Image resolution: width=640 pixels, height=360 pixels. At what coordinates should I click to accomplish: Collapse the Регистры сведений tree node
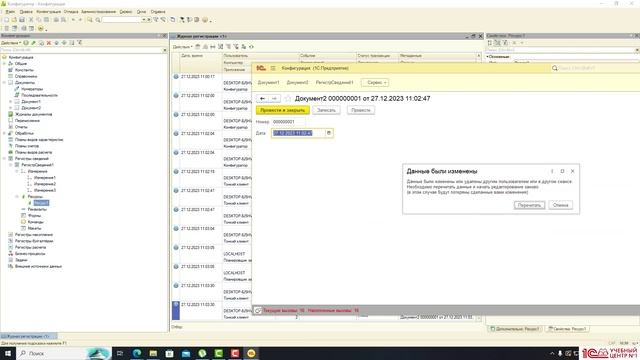(4, 159)
